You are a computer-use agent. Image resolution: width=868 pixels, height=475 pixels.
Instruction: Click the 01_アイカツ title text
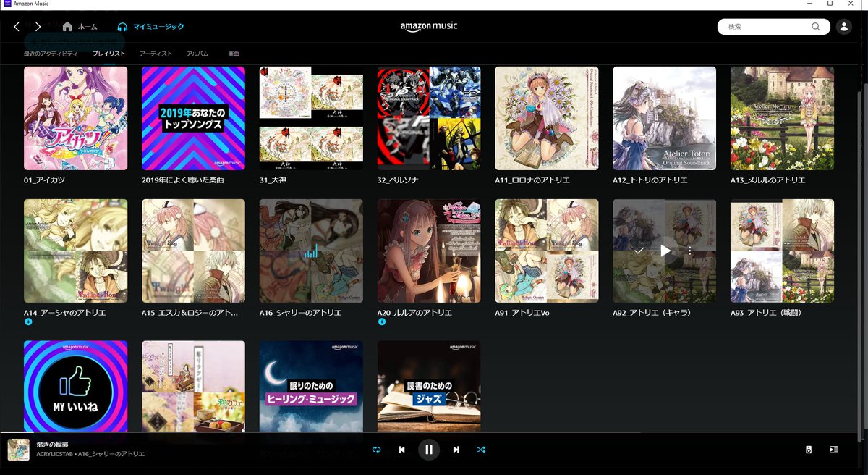(x=46, y=180)
